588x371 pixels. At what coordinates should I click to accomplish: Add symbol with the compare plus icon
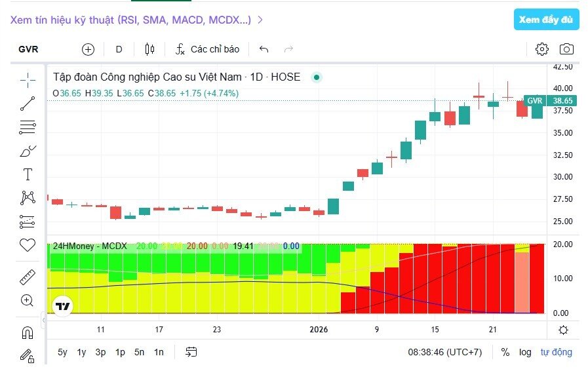coord(88,49)
